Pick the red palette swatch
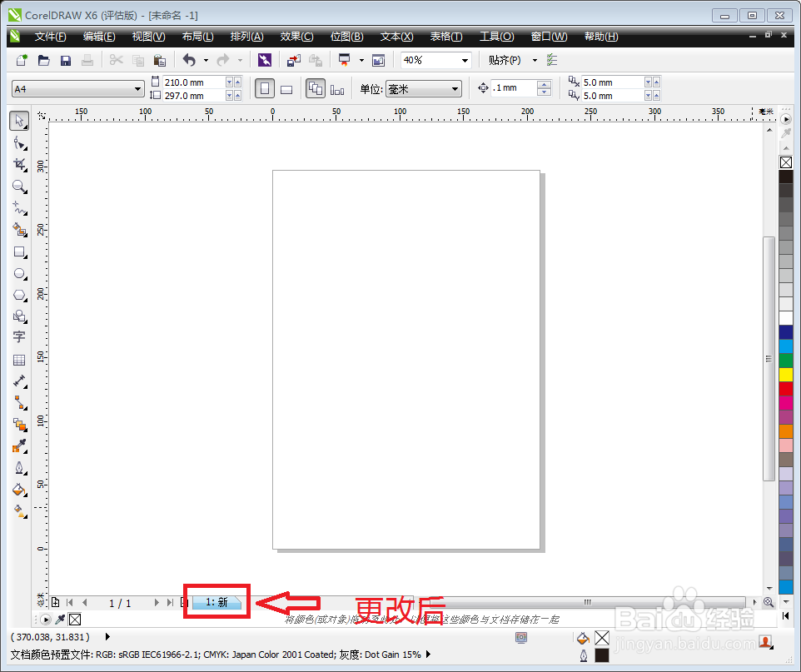 tap(786, 388)
